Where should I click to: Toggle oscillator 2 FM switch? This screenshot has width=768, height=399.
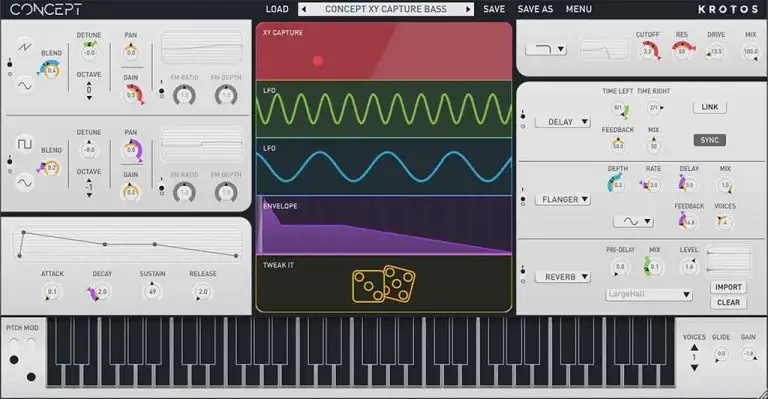[x=162, y=188]
